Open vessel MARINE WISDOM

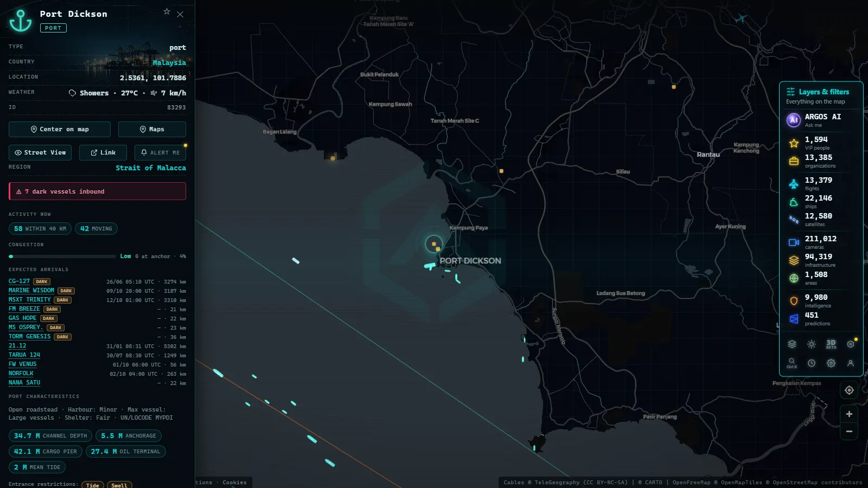[31, 291]
